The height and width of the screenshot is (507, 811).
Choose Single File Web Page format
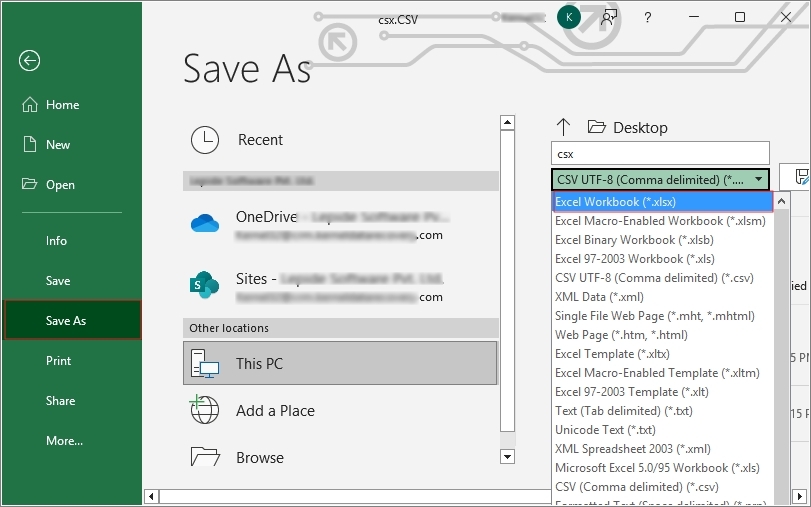point(663,316)
